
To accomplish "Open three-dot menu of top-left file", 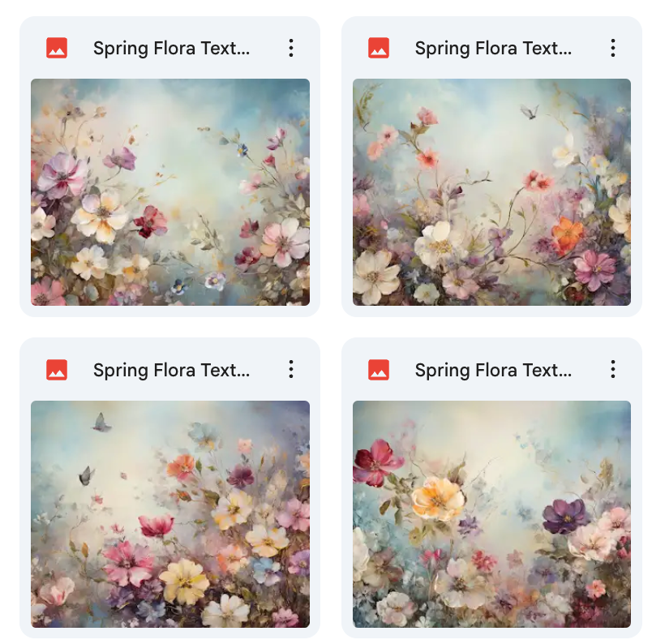I will coord(291,48).
